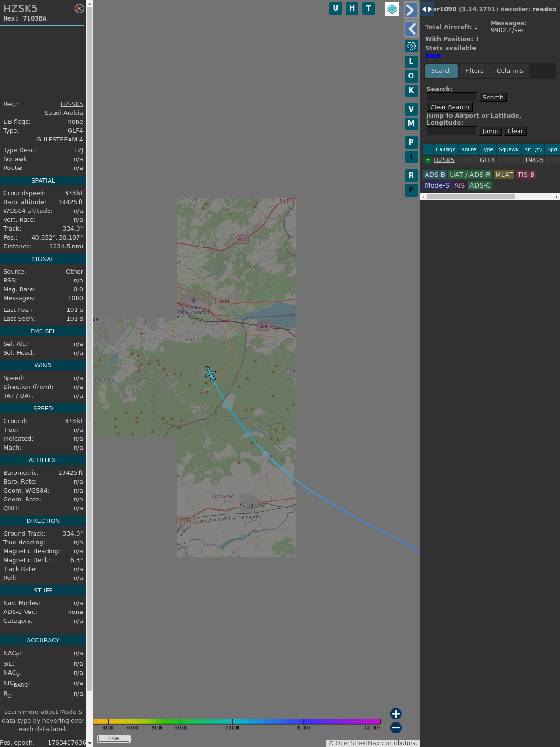
Task: Zoom out with the minus button
Action: [396, 727]
